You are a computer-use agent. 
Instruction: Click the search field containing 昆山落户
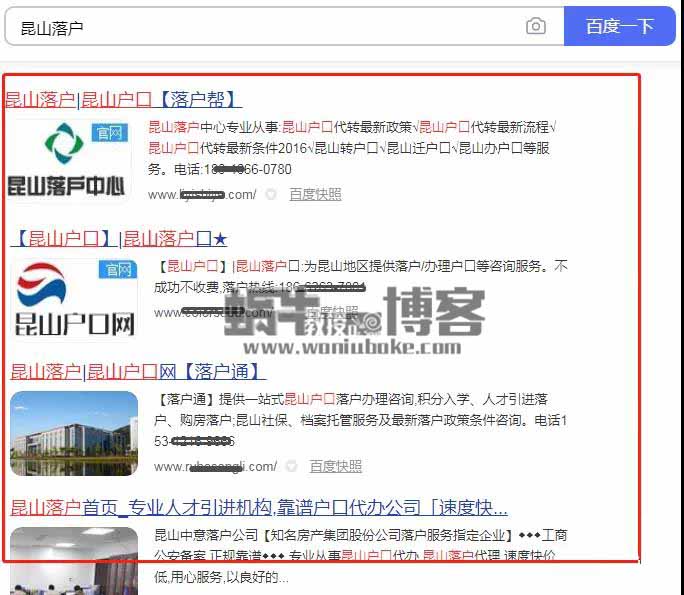[284, 26]
